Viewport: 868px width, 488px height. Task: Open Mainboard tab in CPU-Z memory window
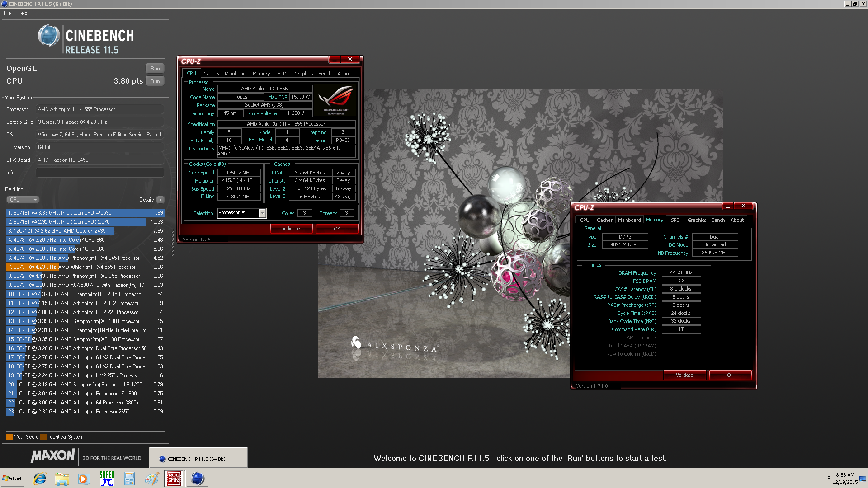pos(629,220)
